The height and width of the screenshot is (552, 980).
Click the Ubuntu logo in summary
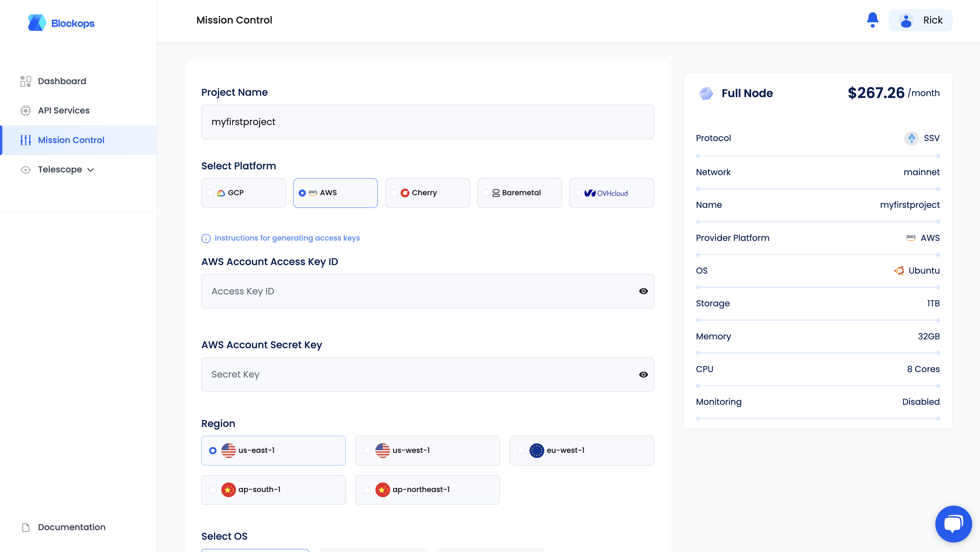pos(899,271)
